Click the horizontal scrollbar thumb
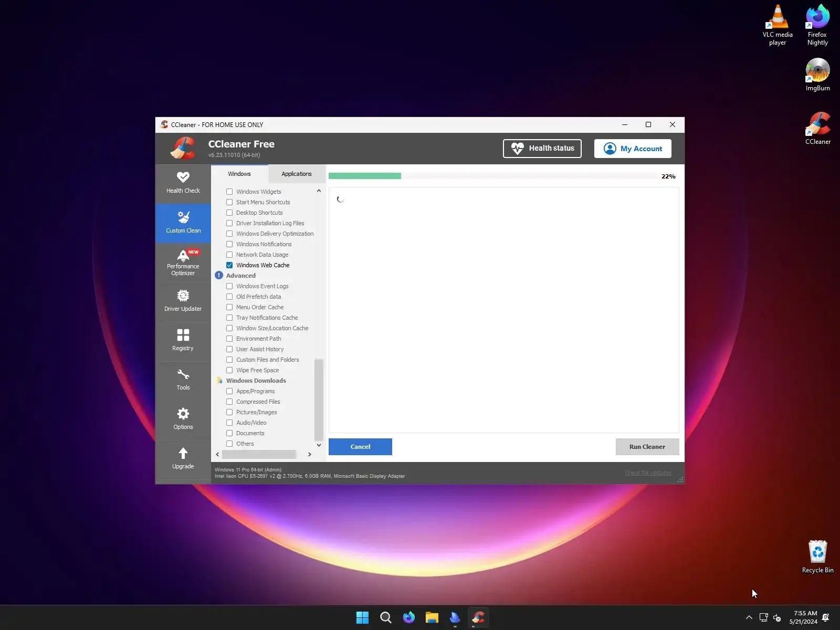 pyautogui.click(x=259, y=455)
